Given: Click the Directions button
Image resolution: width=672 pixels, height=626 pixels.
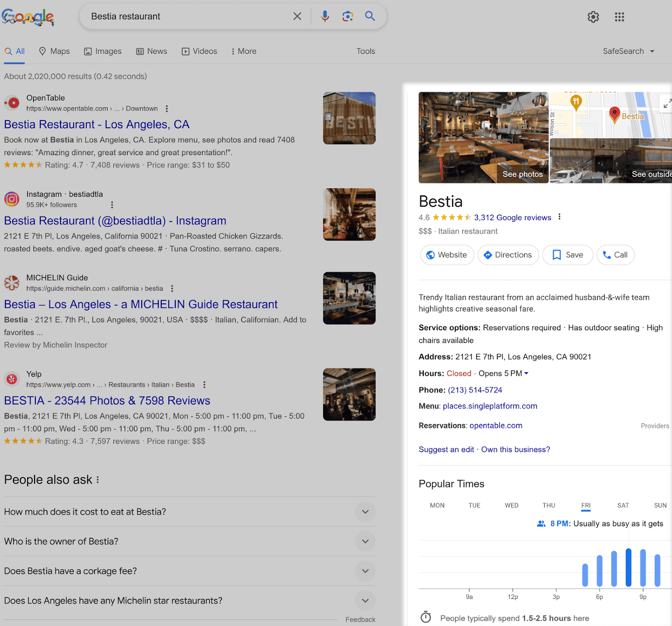Looking at the screenshot, I should (x=508, y=255).
